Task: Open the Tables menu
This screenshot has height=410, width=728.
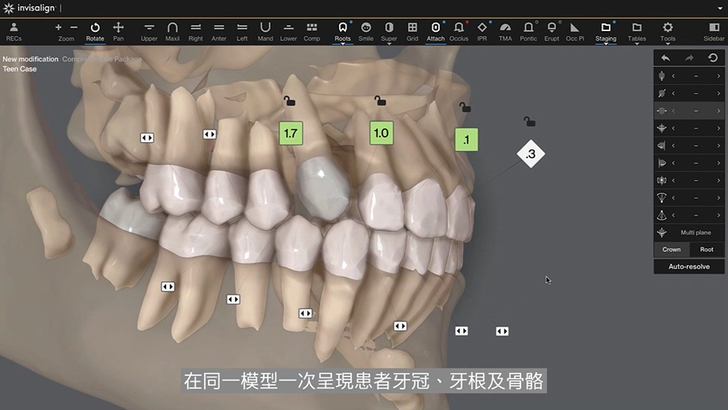Action: pyautogui.click(x=637, y=32)
